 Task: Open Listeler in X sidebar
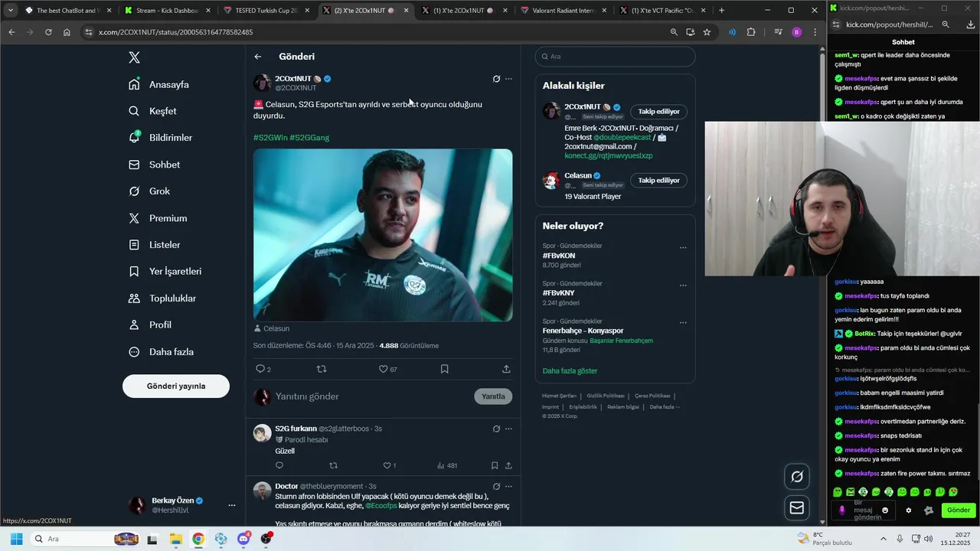pyautogui.click(x=155, y=245)
